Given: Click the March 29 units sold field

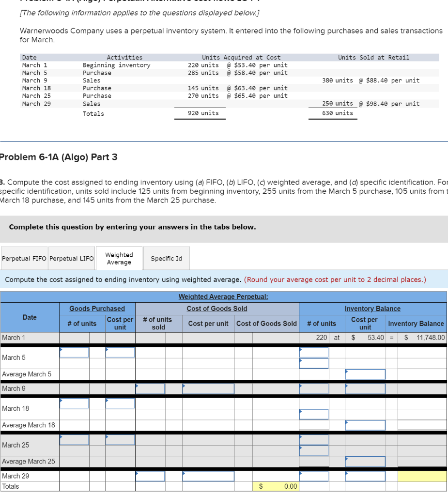Looking at the screenshot, I should tap(150, 476).
